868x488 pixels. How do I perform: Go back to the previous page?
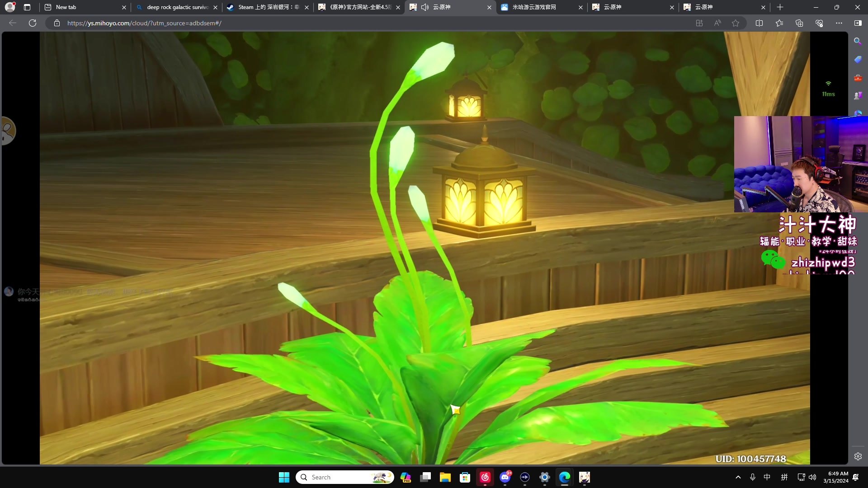pos(13,23)
